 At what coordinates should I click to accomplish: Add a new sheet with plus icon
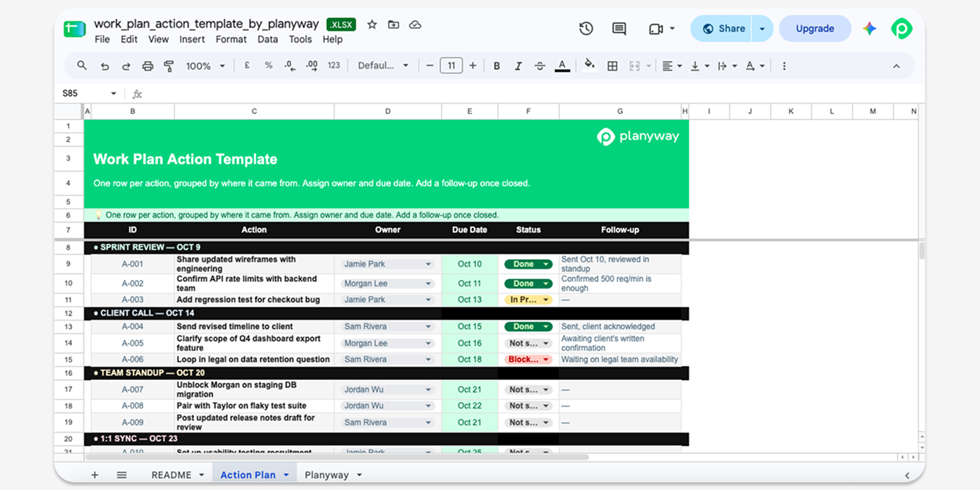click(x=94, y=475)
